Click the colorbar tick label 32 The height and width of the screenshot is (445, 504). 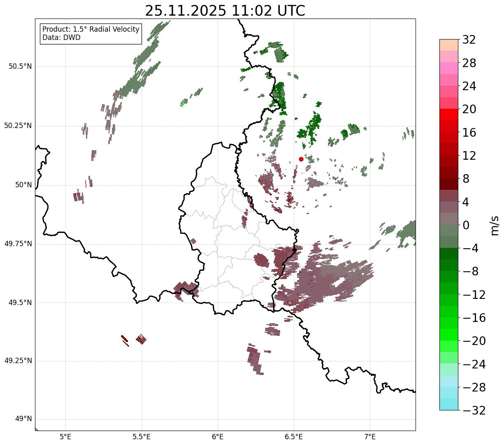click(x=469, y=40)
